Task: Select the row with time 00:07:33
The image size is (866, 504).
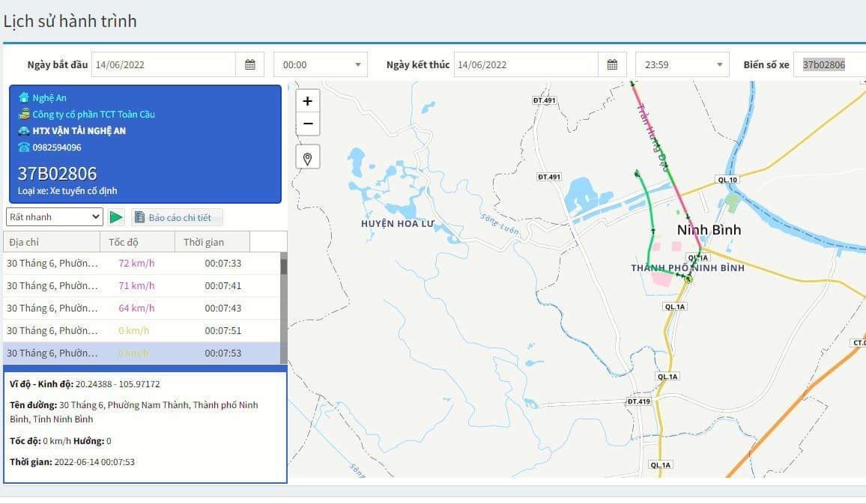Action: [142, 264]
